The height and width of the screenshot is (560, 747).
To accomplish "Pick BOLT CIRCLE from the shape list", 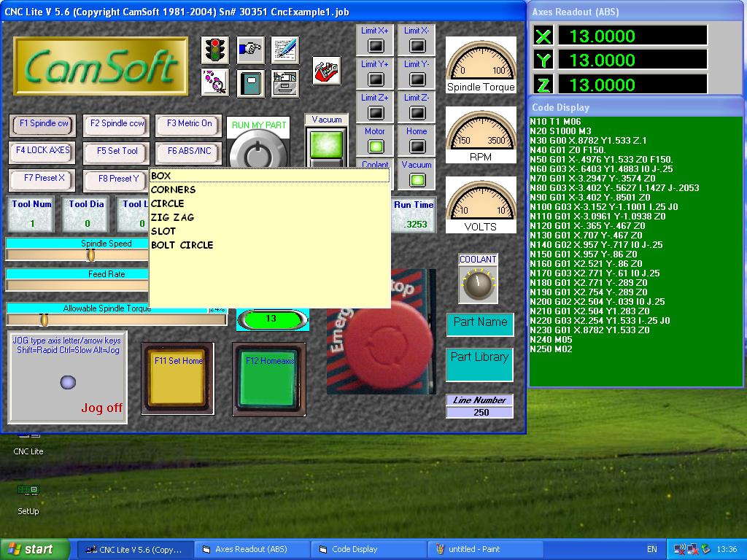I will tap(270, 245).
